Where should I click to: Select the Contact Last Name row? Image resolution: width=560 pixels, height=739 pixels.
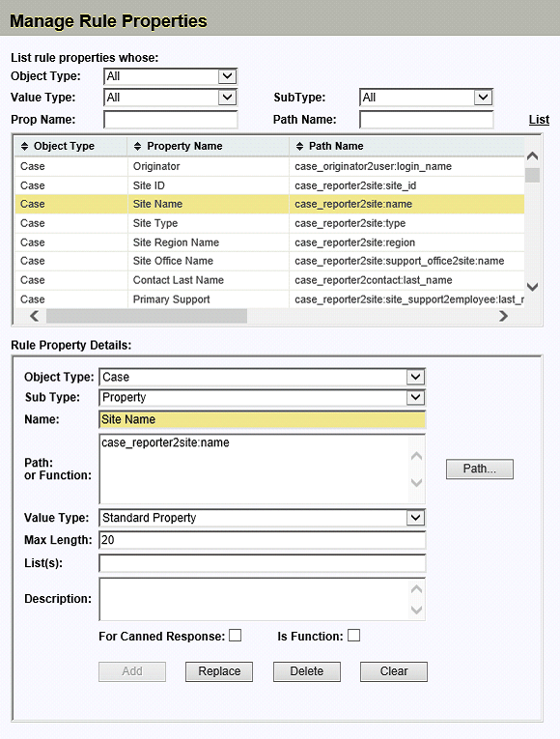(x=269, y=280)
